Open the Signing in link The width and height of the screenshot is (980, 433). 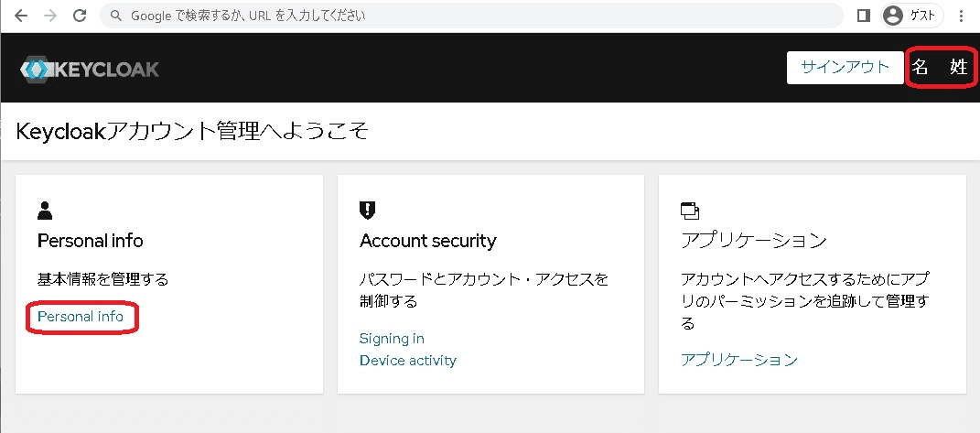392,339
